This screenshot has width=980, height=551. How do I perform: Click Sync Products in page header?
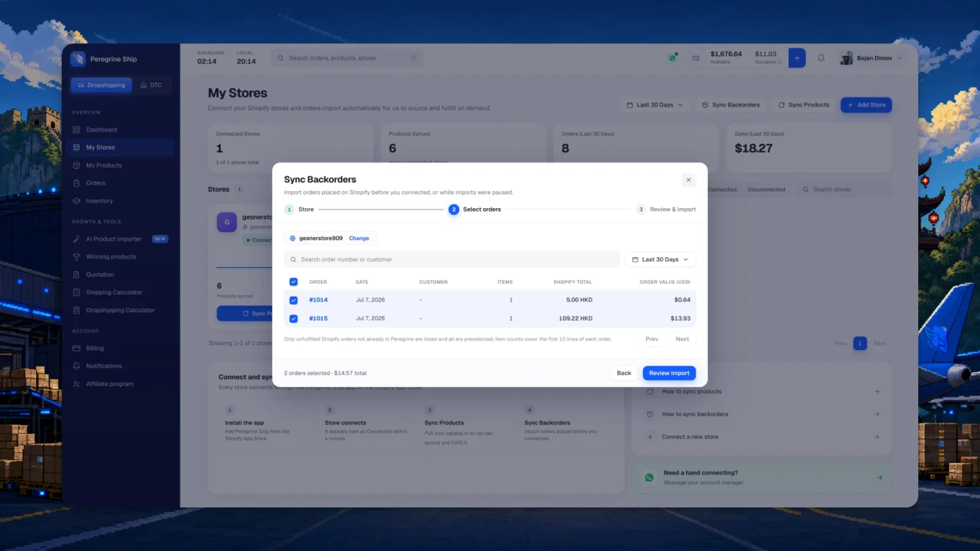(804, 105)
